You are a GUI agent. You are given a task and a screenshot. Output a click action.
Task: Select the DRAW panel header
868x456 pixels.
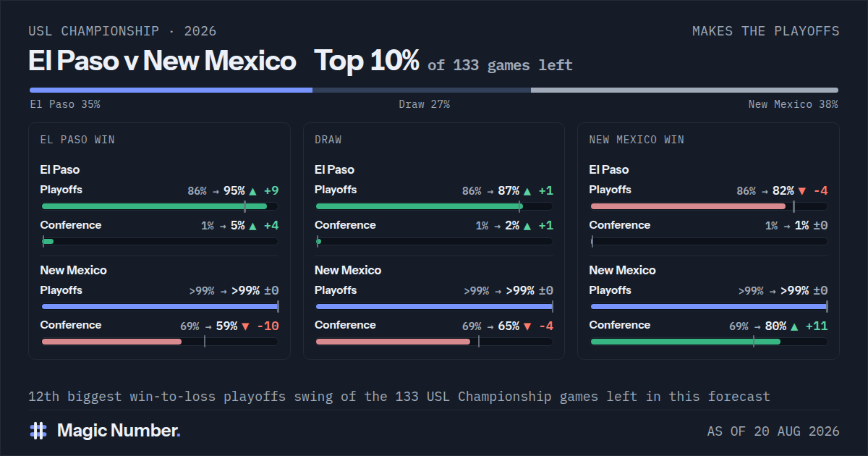(x=328, y=140)
